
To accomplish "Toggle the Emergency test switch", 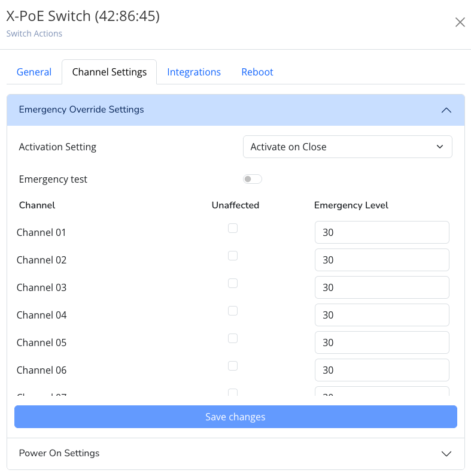I will (252, 179).
